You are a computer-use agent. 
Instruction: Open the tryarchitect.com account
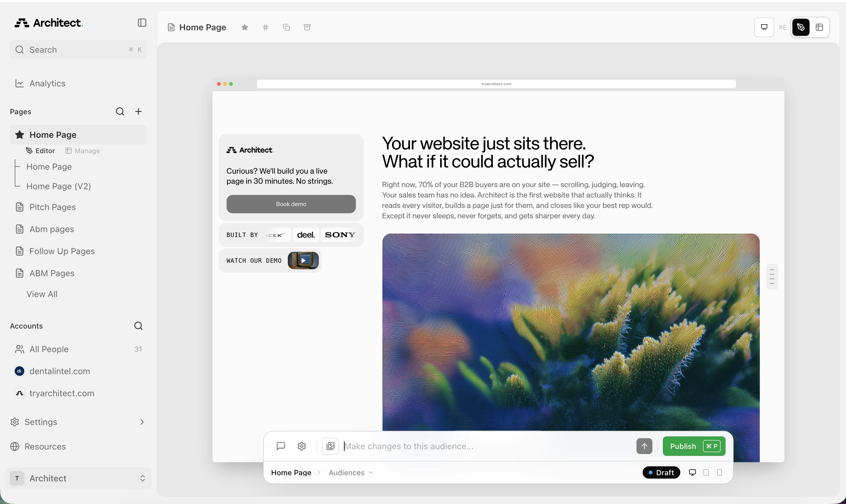click(x=54, y=393)
